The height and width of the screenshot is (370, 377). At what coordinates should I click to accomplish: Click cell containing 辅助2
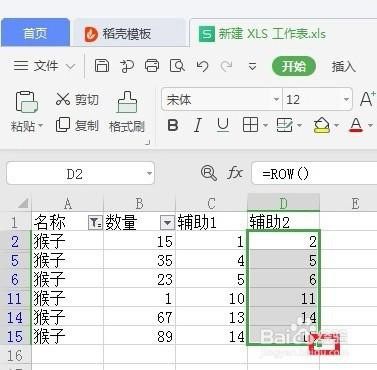pos(283,222)
